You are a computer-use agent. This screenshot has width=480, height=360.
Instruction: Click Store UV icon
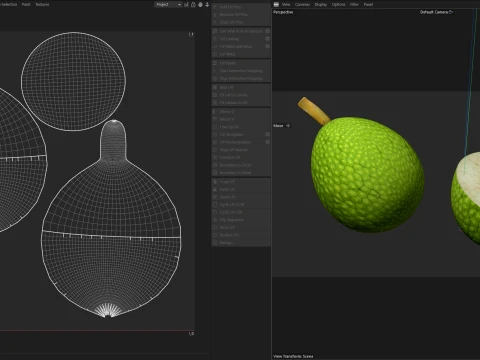215,227
